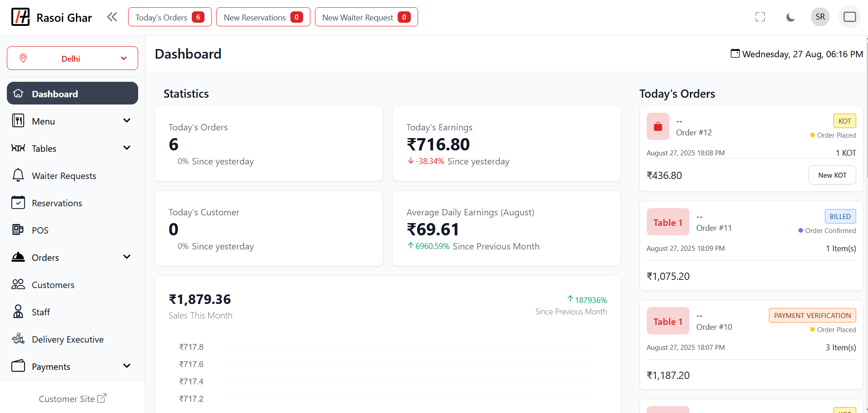This screenshot has height=413, width=868.
Task: Toggle the panel layout icon at top right
Action: pyautogui.click(x=849, y=17)
